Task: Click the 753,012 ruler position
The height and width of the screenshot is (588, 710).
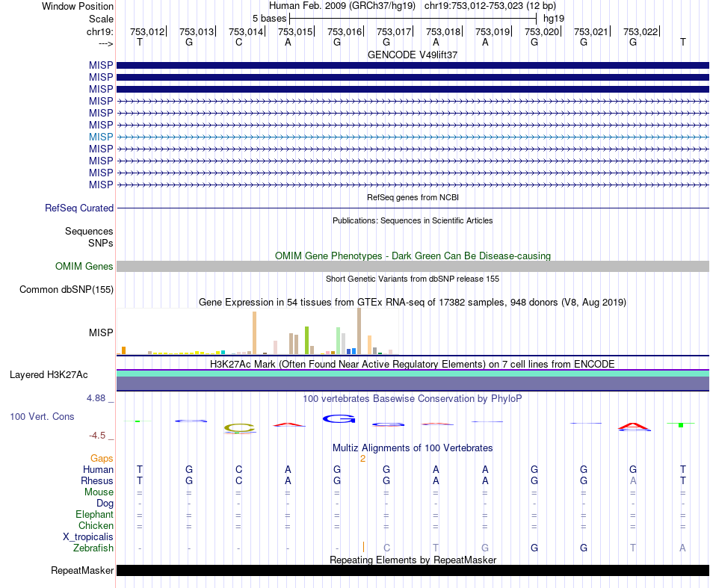Action: pyautogui.click(x=147, y=31)
